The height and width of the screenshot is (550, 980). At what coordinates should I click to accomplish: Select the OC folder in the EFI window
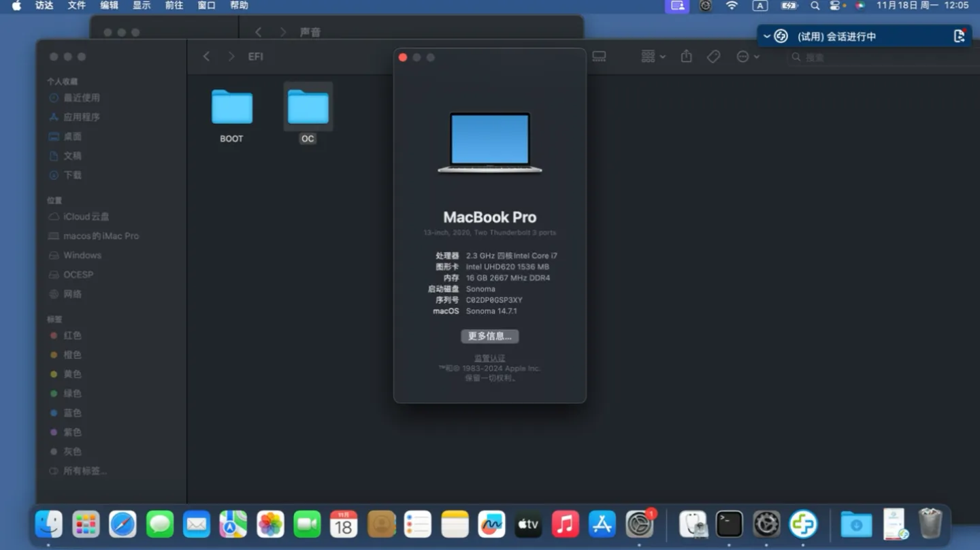point(308,107)
